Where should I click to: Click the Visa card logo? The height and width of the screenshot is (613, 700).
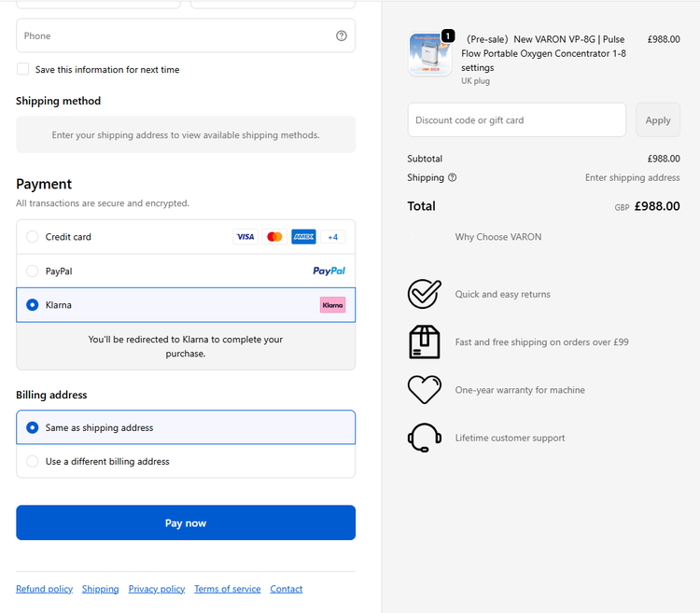(x=245, y=237)
